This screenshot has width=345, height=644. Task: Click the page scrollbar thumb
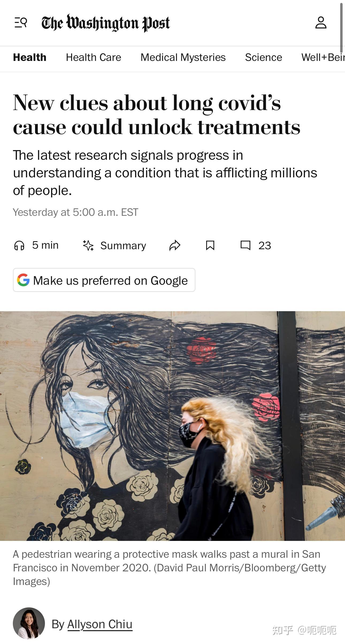point(342,28)
